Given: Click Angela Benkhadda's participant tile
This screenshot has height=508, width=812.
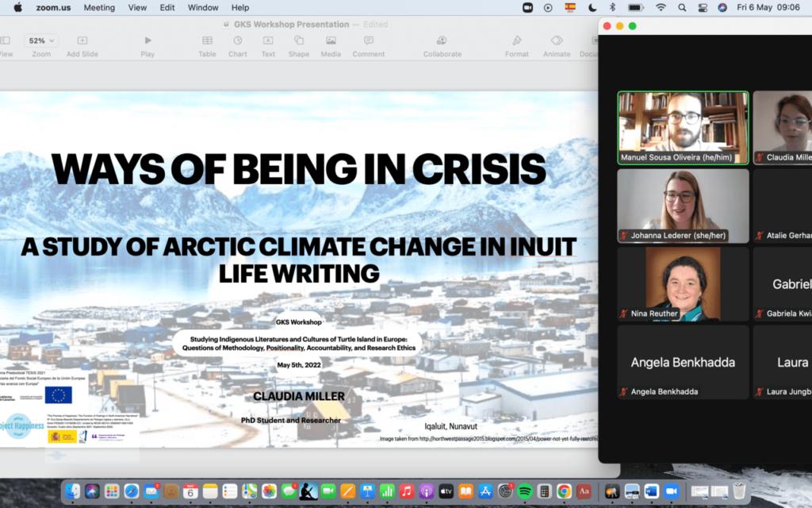Looking at the screenshot, I should coord(683,362).
